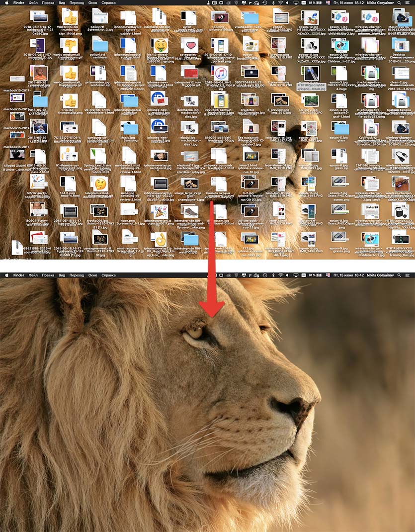Image resolution: width=415 pixels, height=532 pixels.
Task: Select the AirPods case HTB1rt.crNVXXXX thumbnail
Action: pyautogui.click(x=401, y=212)
